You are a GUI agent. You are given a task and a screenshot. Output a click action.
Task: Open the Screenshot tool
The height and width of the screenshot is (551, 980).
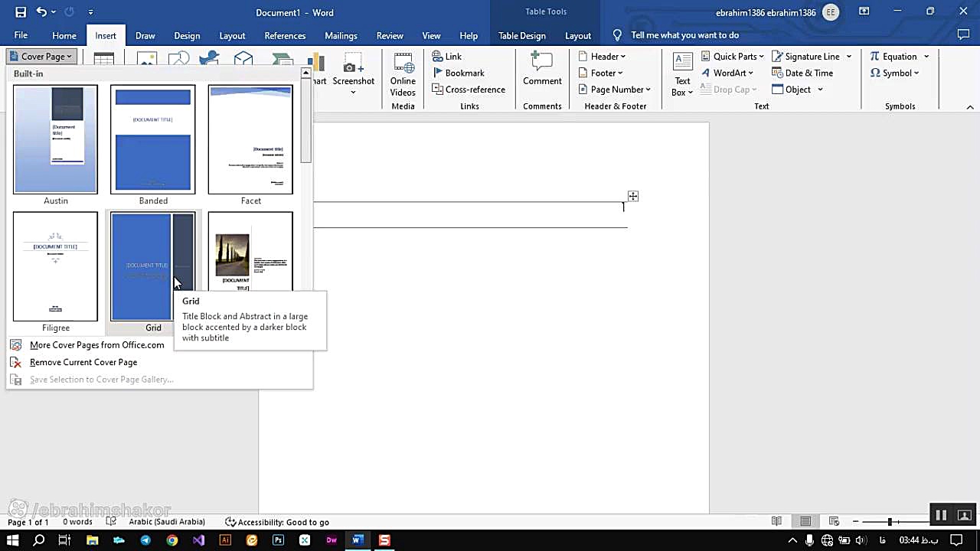point(353,74)
